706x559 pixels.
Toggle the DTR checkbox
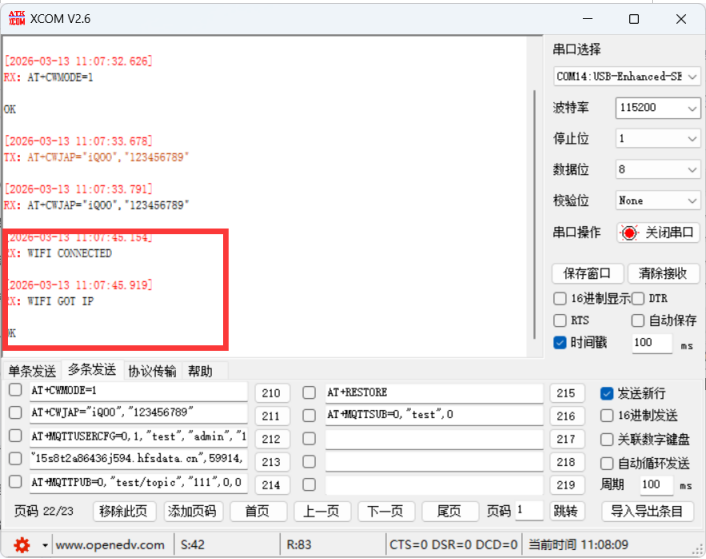click(x=638, y=298)
